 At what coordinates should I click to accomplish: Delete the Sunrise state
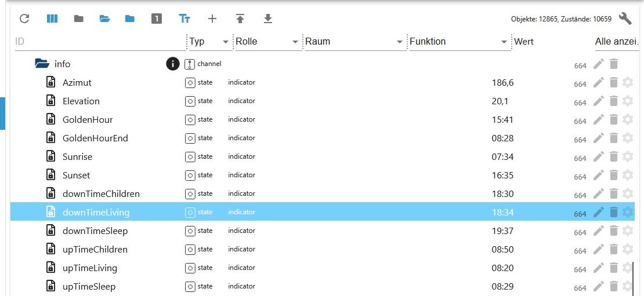click(614, 157)
